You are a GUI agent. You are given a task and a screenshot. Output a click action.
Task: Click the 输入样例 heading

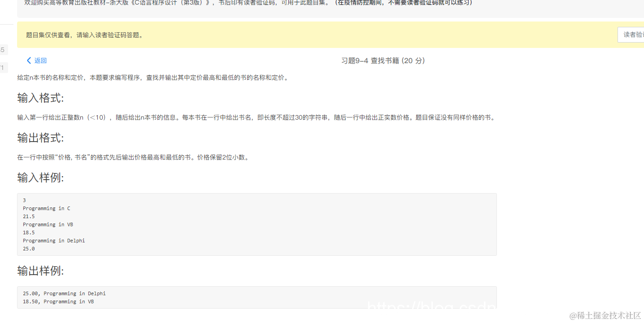[40, 177]
